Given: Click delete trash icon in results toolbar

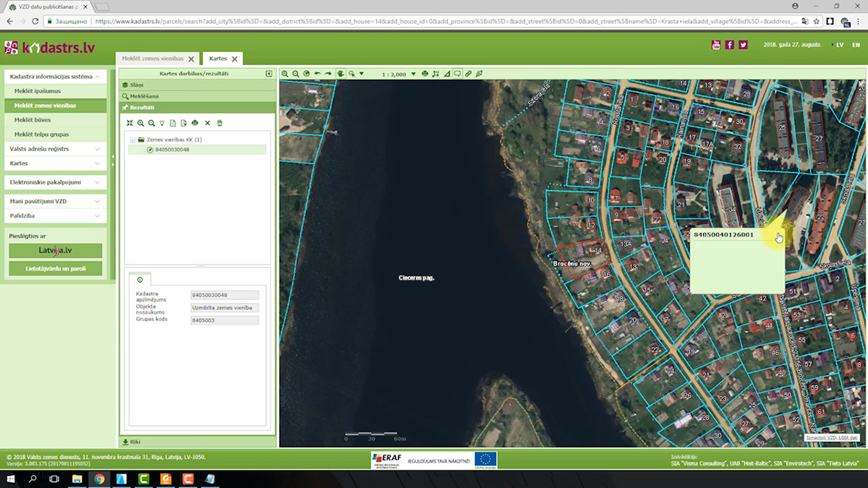Looking at the screenshot, I should [220, 124].
